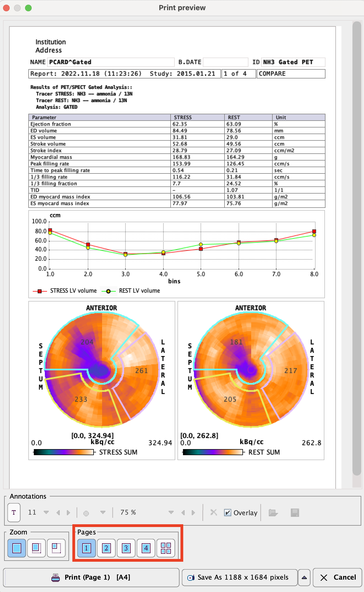The width and height of the screenshot is (364, 592).
Task: Click the REST SUM color bar
Action: pos(213,452)
